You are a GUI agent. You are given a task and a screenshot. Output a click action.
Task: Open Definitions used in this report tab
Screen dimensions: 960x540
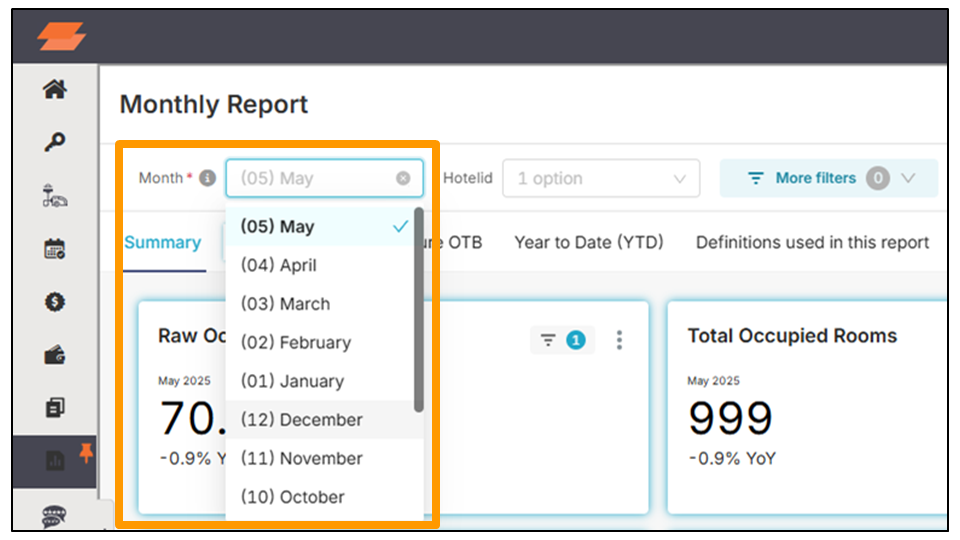[812, 242]
